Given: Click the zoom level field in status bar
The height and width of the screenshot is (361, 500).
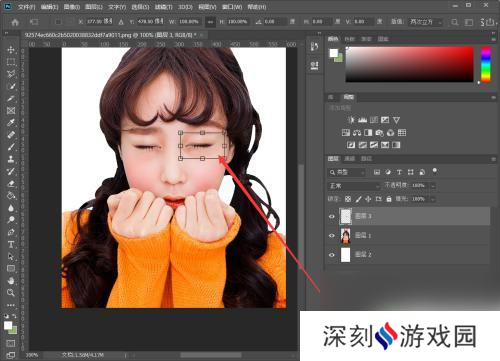Looking at the screenshot, I should (32, 355).
